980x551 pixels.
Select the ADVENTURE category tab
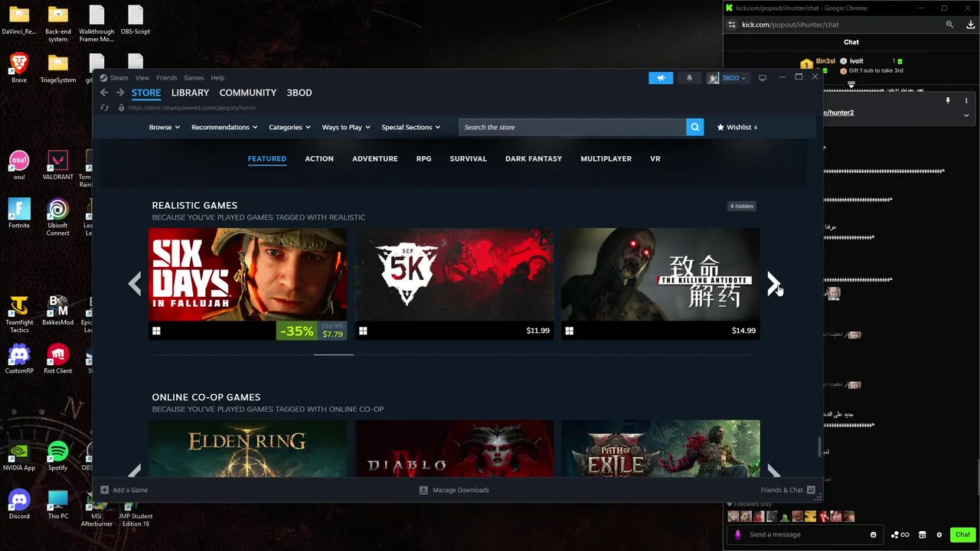coord(374,158)
